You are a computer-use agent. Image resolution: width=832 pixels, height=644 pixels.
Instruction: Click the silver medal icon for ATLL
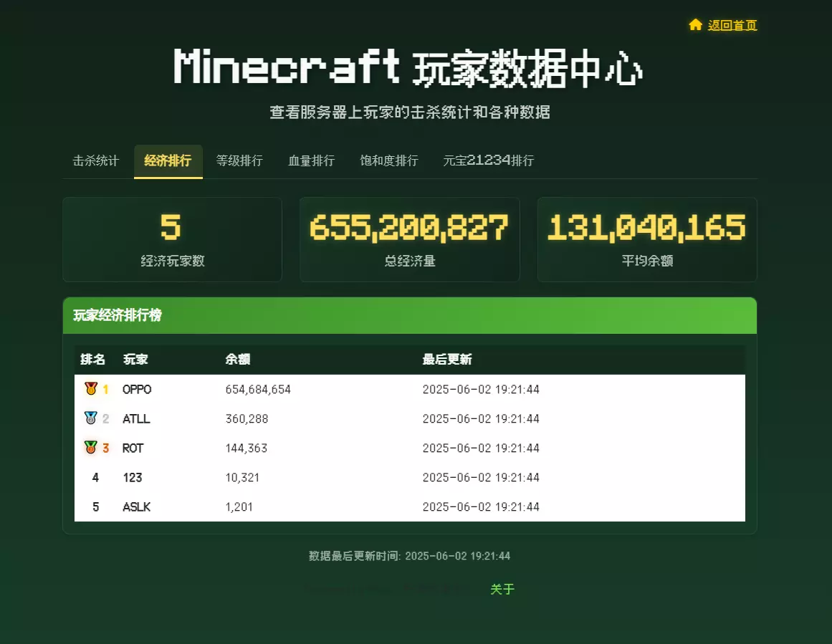pyautogui.click(x=91, y=418)
